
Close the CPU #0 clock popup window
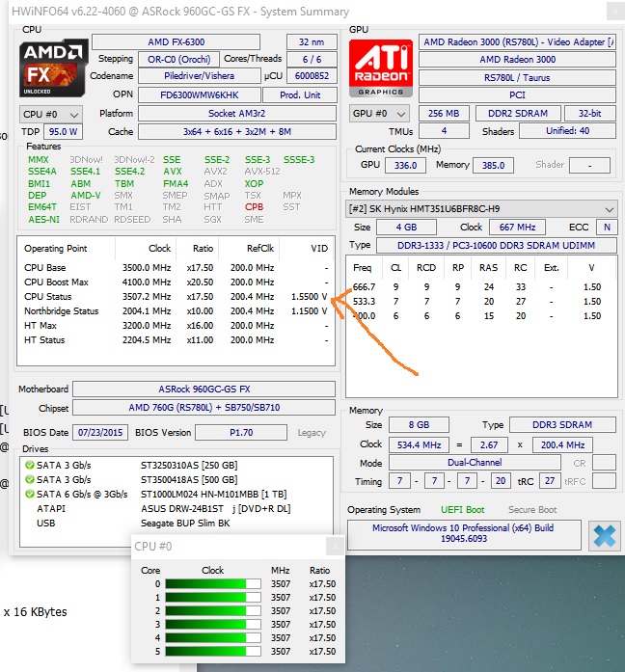pos(335,546)
